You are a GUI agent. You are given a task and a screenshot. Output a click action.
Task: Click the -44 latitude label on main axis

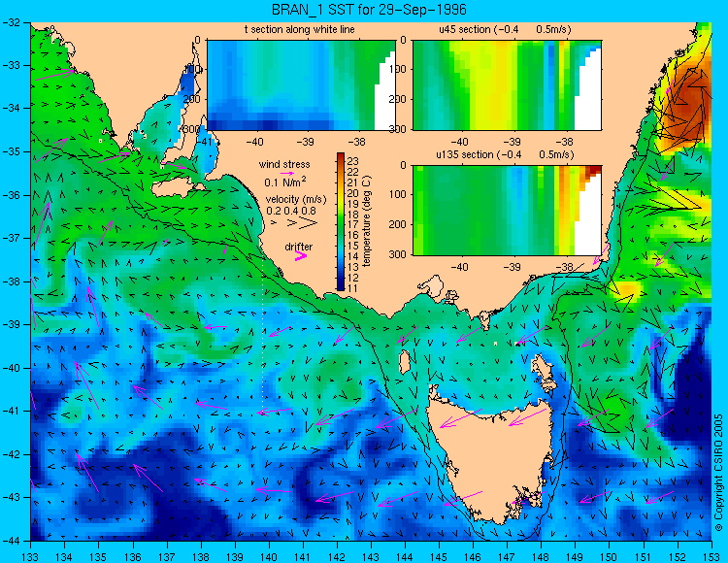point(11,541)
